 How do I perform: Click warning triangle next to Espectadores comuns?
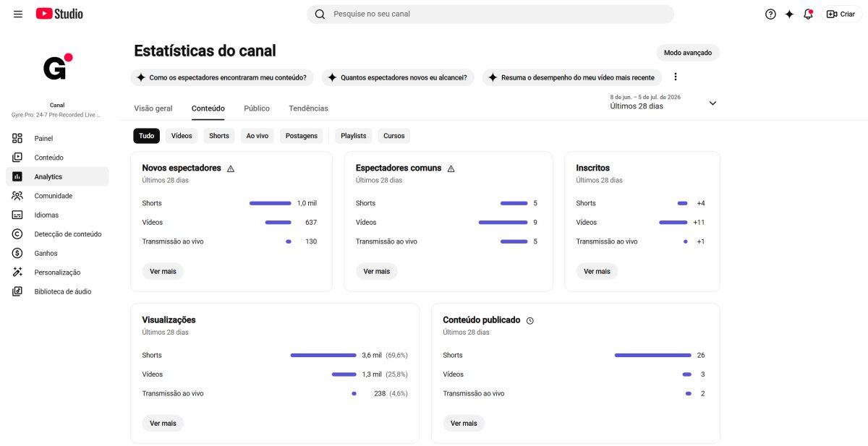click(451, 168)
